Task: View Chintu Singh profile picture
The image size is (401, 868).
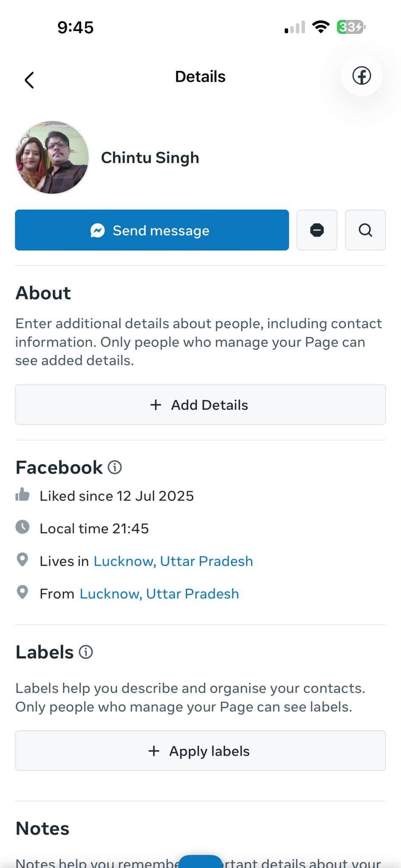Action: 52,158
